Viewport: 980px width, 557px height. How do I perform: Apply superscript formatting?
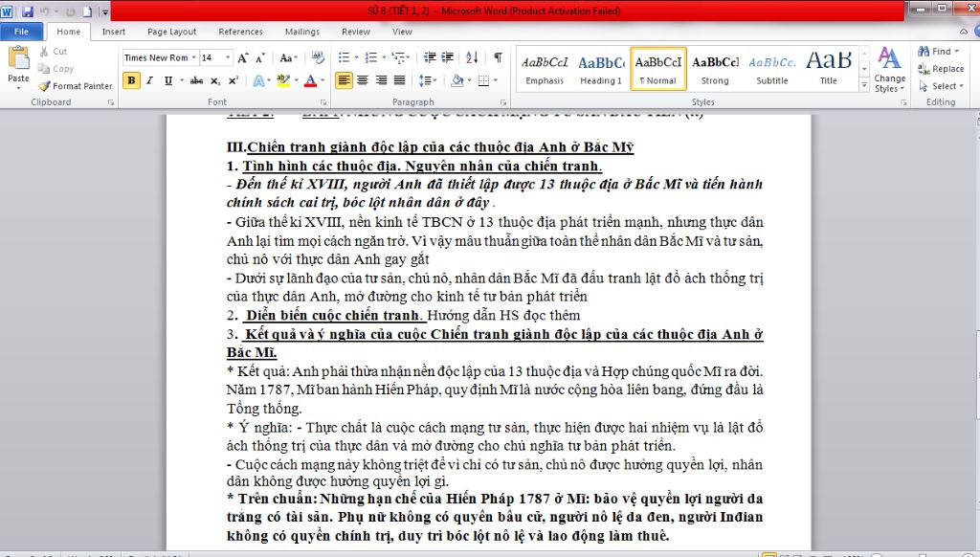[234, 80]
